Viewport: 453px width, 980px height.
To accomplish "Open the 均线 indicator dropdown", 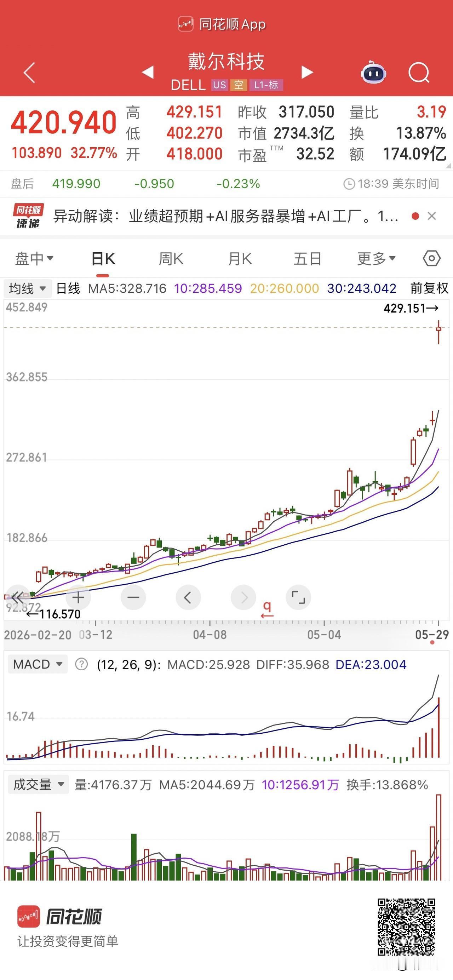I will point(27,288).
